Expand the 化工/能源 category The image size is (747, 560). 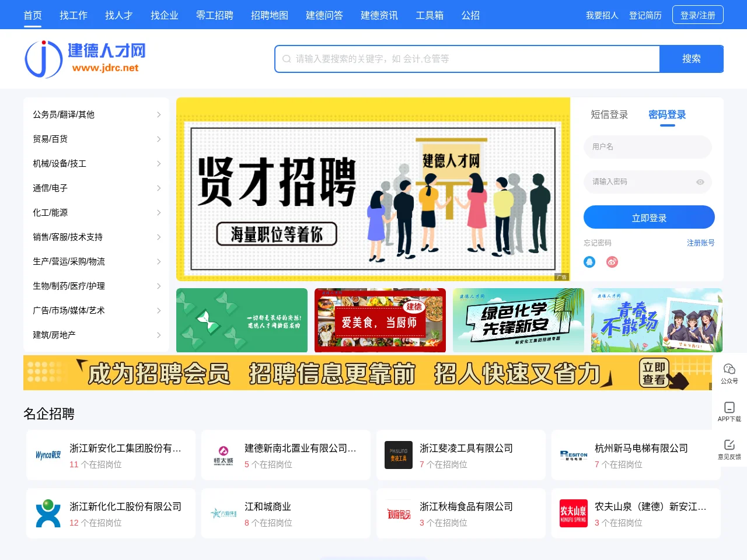pos(96,212)
